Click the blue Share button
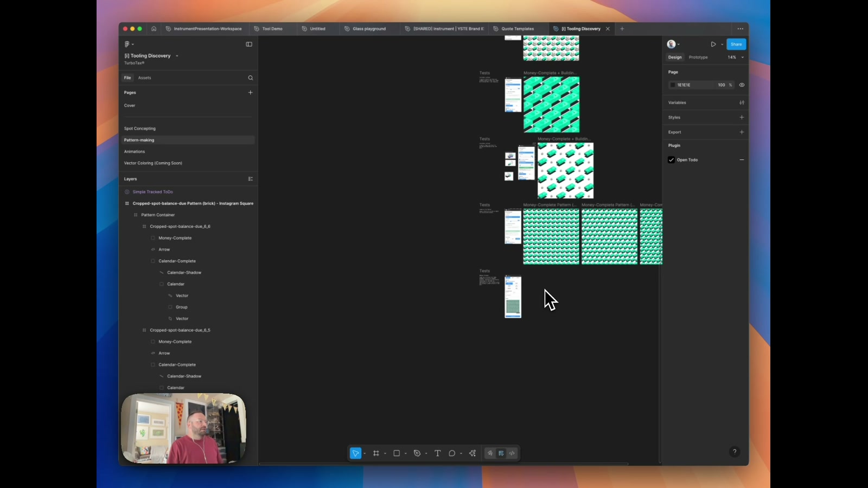This screenshot has width=868, height=488. pyautogui.click(x=736, y=44)
